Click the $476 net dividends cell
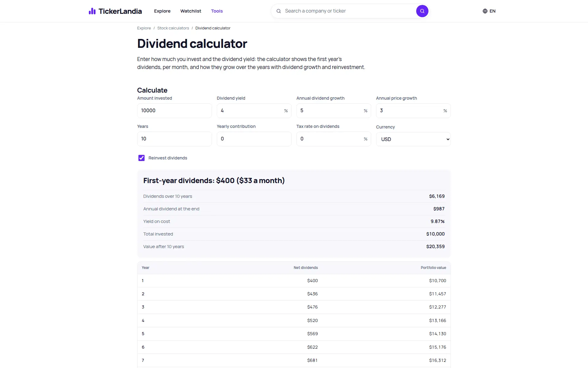Viewport: 588px width, 368px height. [x=312, y=307]
